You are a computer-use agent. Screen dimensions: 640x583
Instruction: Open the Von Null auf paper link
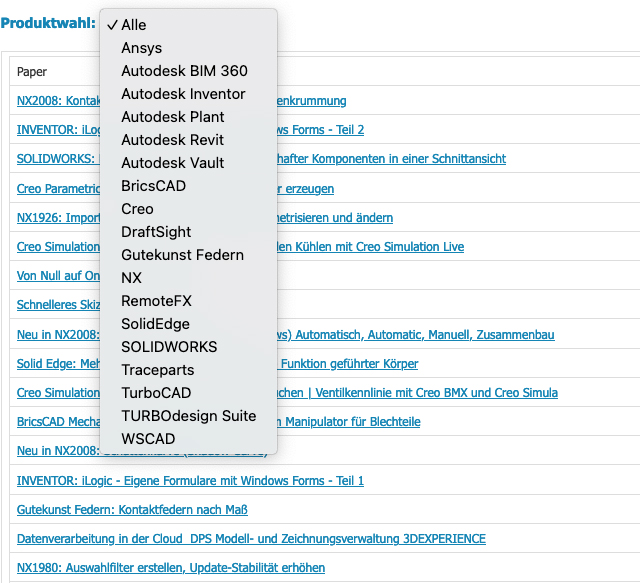click(x=58, y=276)
